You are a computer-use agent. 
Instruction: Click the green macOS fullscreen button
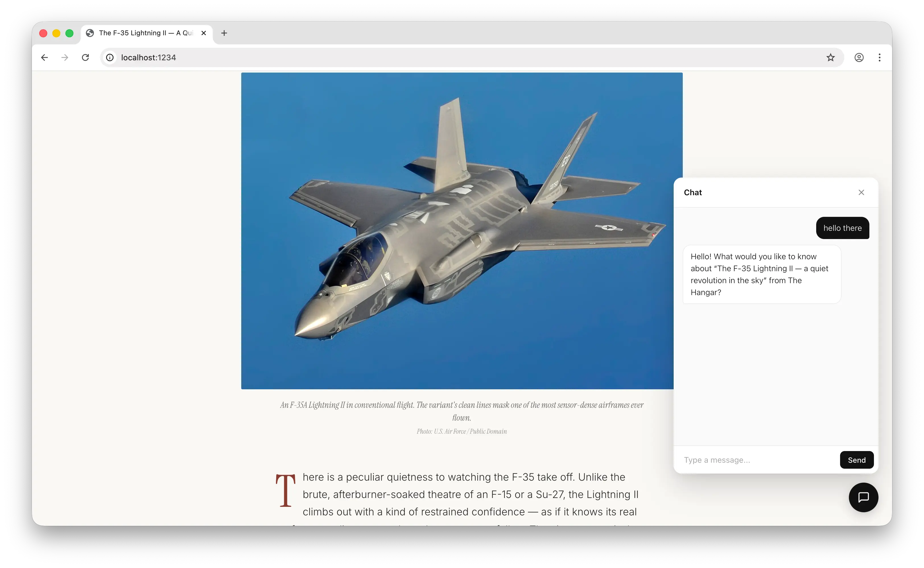(69, 33)
